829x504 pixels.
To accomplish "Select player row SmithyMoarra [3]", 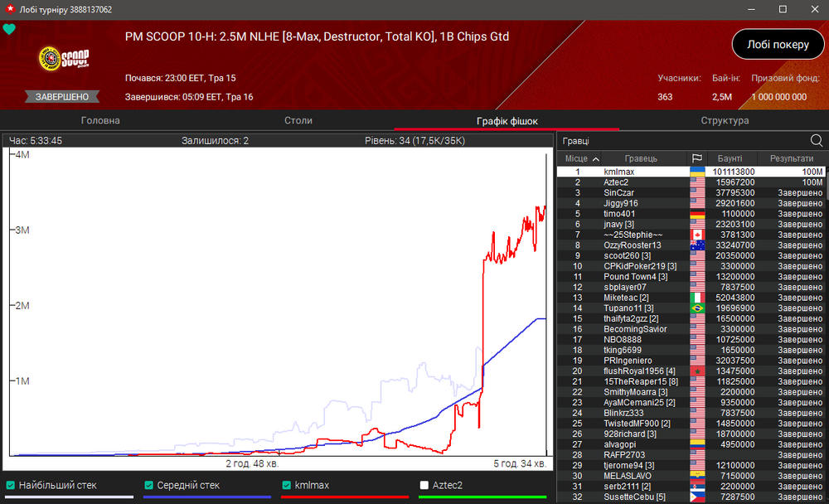I will tap(691, 392).
